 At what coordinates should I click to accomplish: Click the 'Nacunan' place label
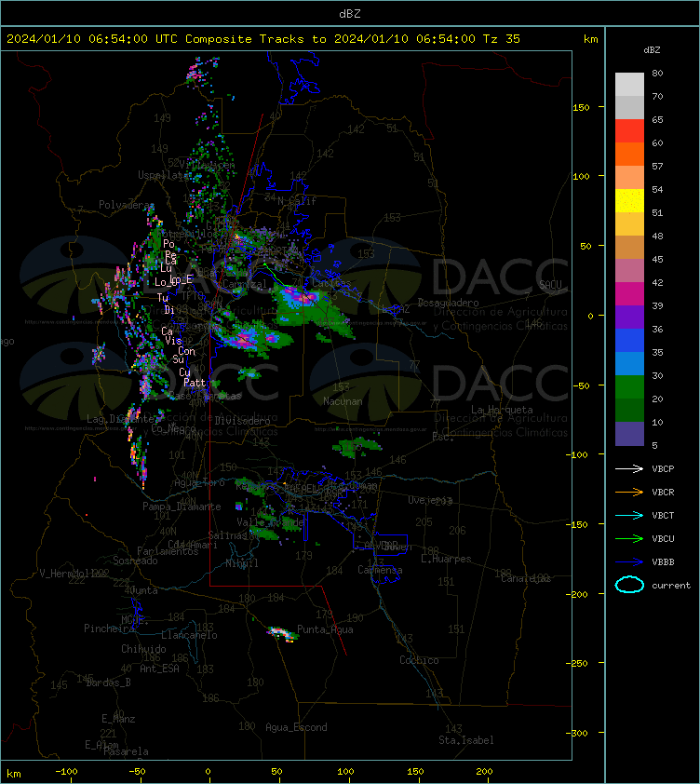pyautogui.click(x=343, y=401)
